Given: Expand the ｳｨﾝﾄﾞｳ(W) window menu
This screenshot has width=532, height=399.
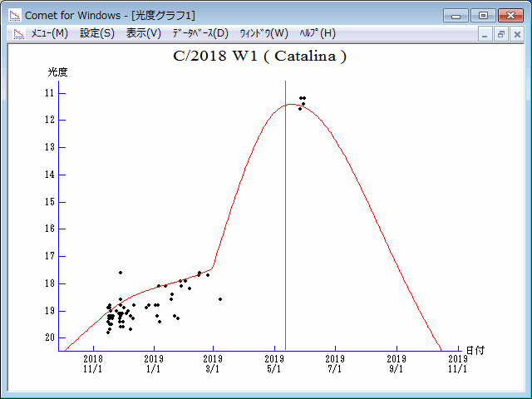Looking at the screenshot, I should coord(264,33).
